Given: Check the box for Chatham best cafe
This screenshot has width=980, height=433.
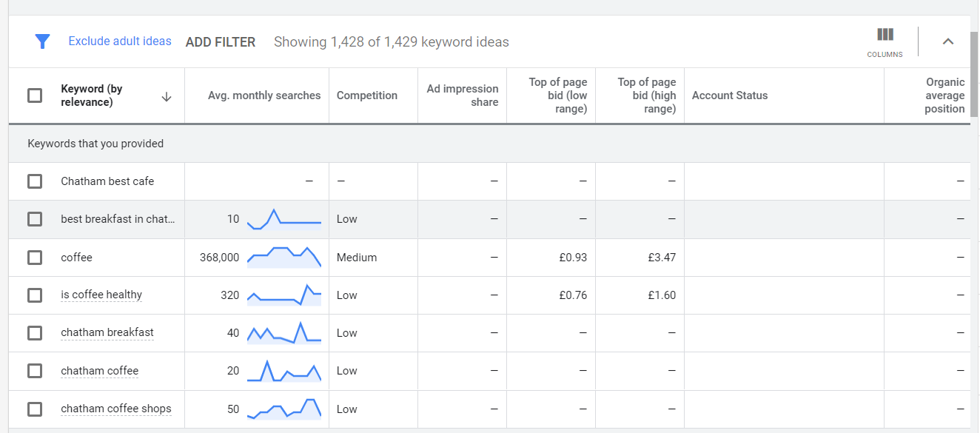Looking at the screenshot, I should pos(35,181).
